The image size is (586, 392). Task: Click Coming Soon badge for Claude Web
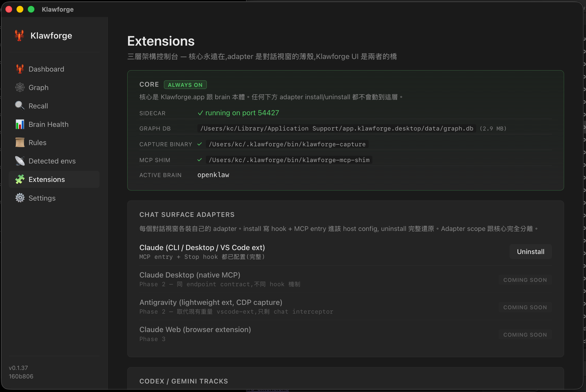pyautogui.click(x=525, y=335)
